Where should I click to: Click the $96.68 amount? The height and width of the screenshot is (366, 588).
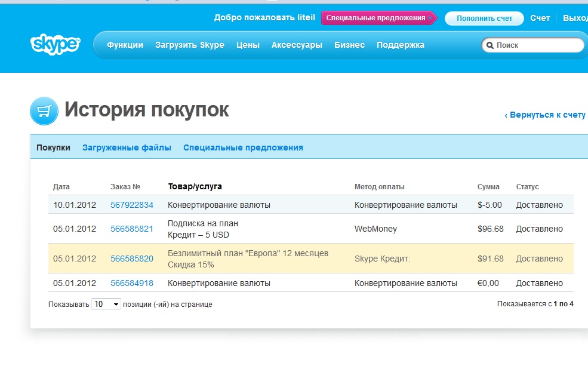click(491, 229)
